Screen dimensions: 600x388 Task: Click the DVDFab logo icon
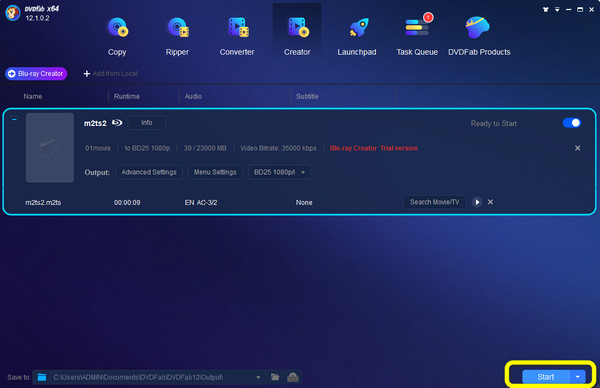tap(13, 13)
